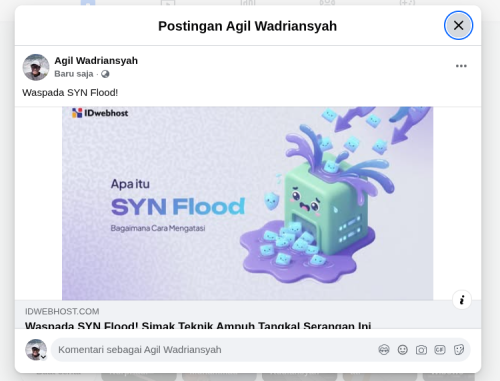The width and height of the screenshot is (500, 381).
Task: Click the link info 'i' button
Action: pyautogui.click(x=462, y=300)
